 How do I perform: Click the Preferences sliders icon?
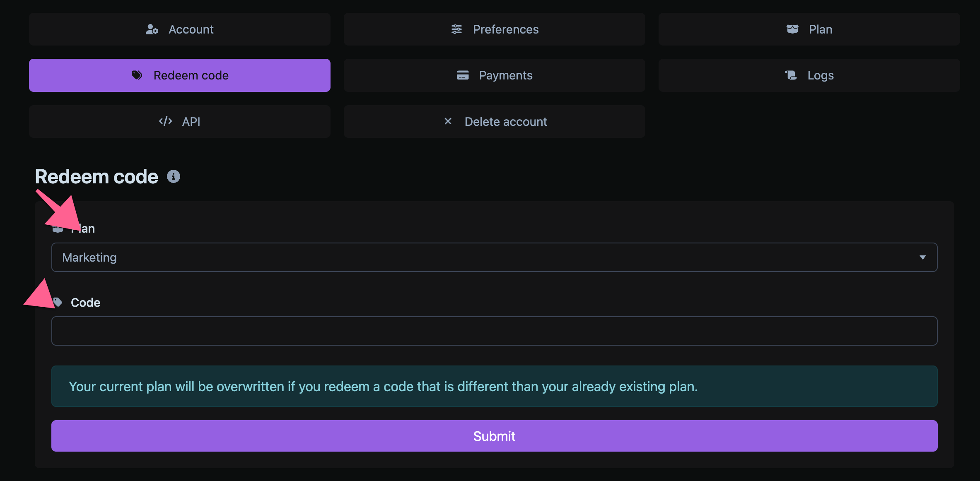click(x=456, y=29)
